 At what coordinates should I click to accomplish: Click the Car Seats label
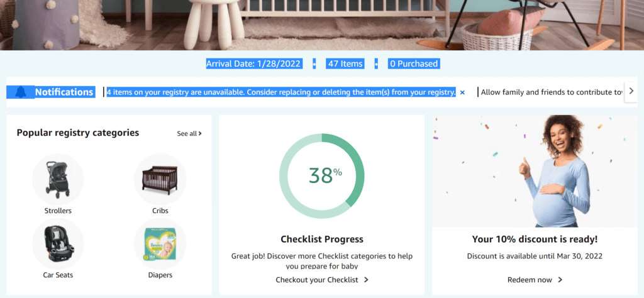[x=58, y=275]
